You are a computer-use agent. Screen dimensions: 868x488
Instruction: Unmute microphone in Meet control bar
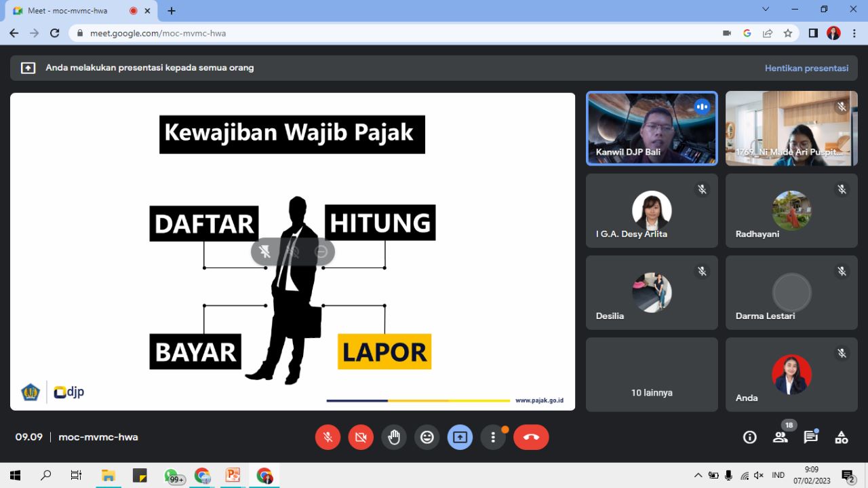tap(328, 438)
